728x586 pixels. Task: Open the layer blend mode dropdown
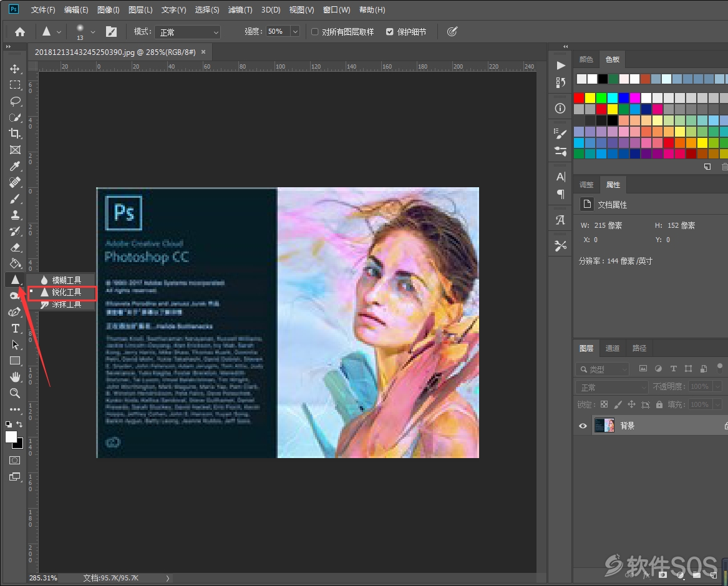[612, 388]
